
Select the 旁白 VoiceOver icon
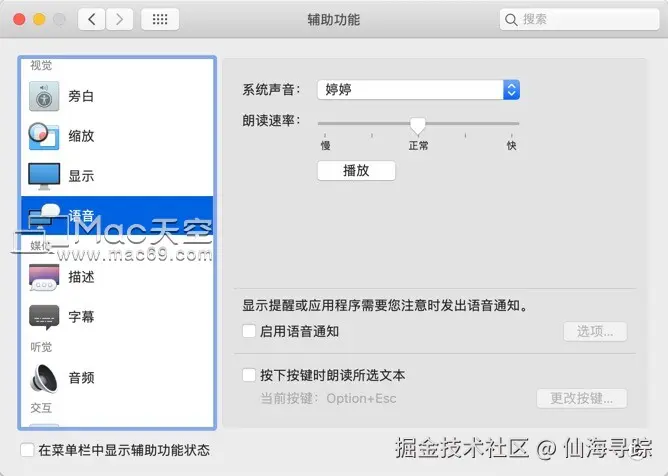pyautogui.click(x=44, y=96)
